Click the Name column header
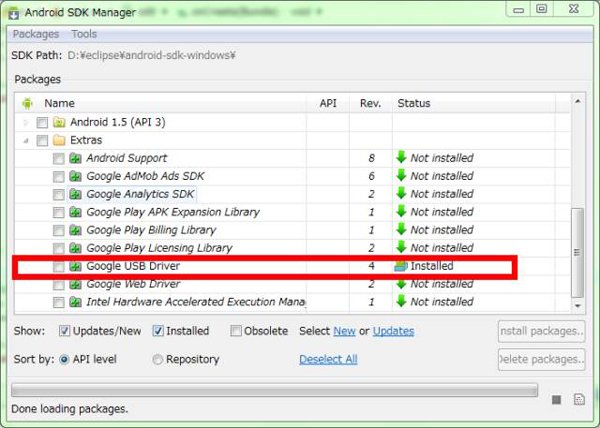Screen dimensions: 600x428 160,103
